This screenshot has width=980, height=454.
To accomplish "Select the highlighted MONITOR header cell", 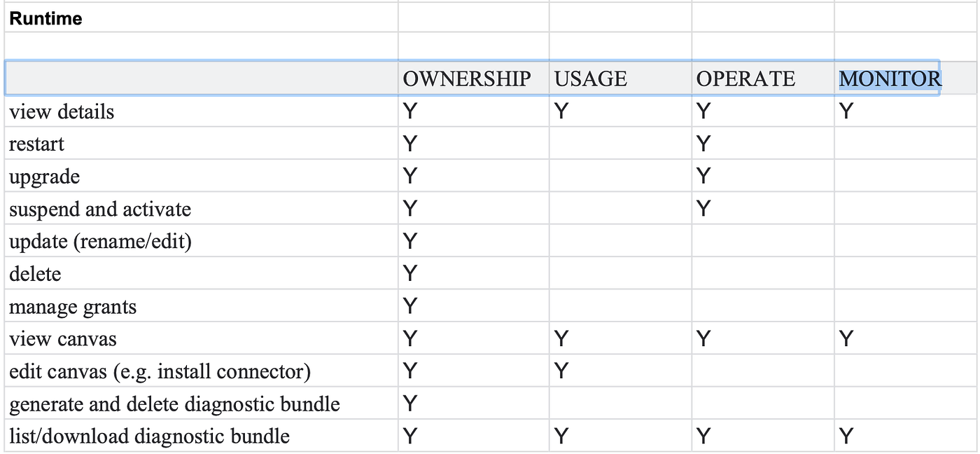I will (889, 78).
